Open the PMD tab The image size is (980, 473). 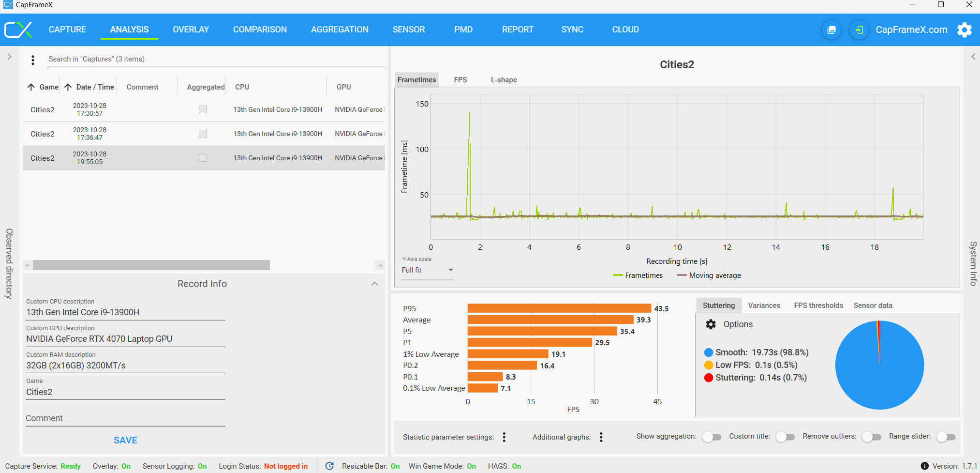click(x=463, y=30)
